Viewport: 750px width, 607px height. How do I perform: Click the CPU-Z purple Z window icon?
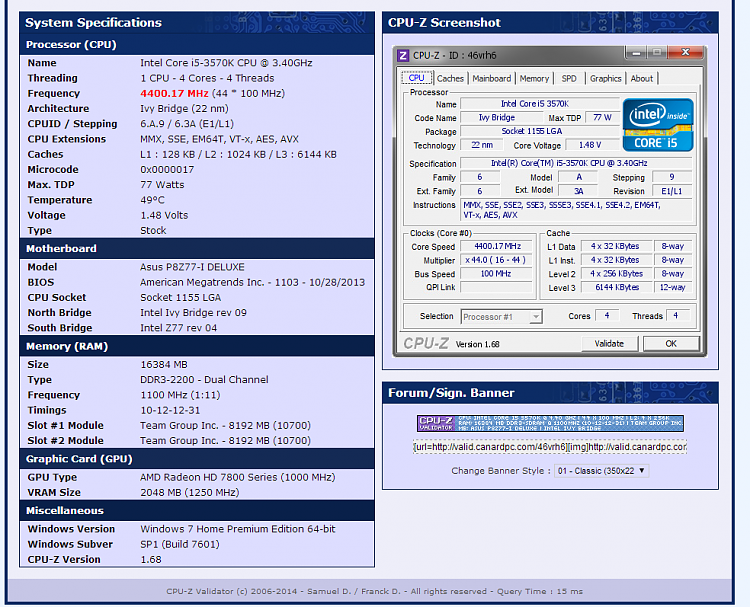point(403,55)
